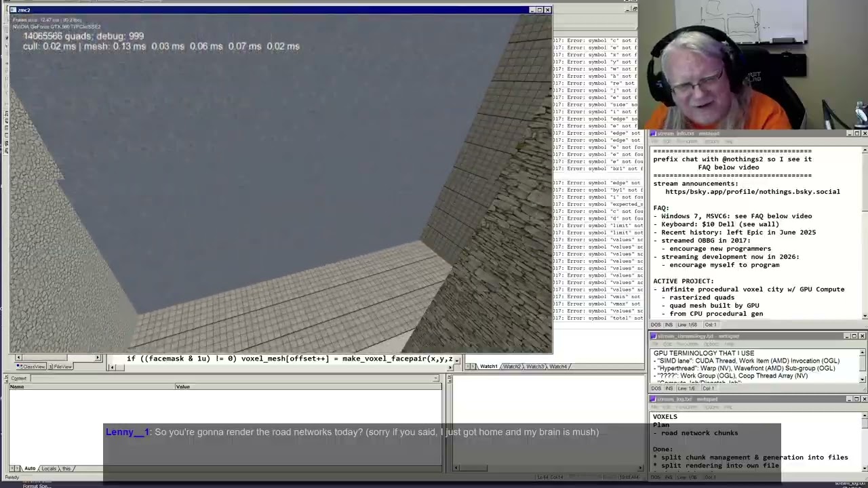Click scroll left arrow under workspace pane
The height and width of the screenshot is (488, 868).
[18, 358]
